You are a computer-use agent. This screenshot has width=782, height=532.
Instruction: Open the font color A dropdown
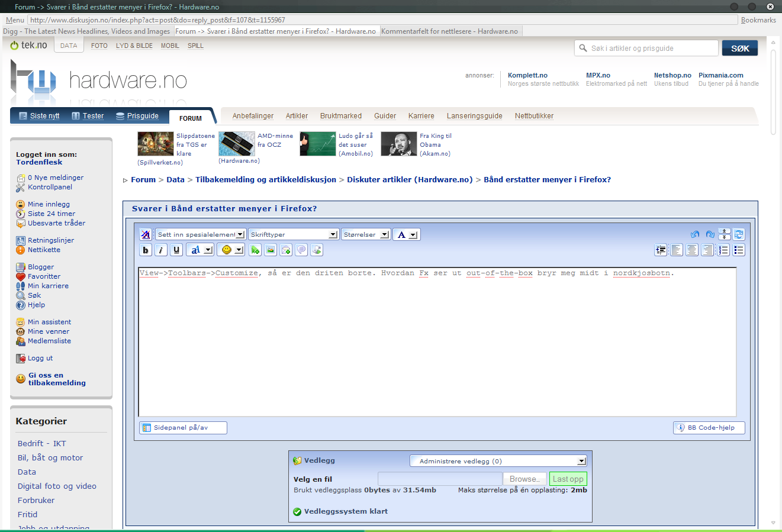407,234
